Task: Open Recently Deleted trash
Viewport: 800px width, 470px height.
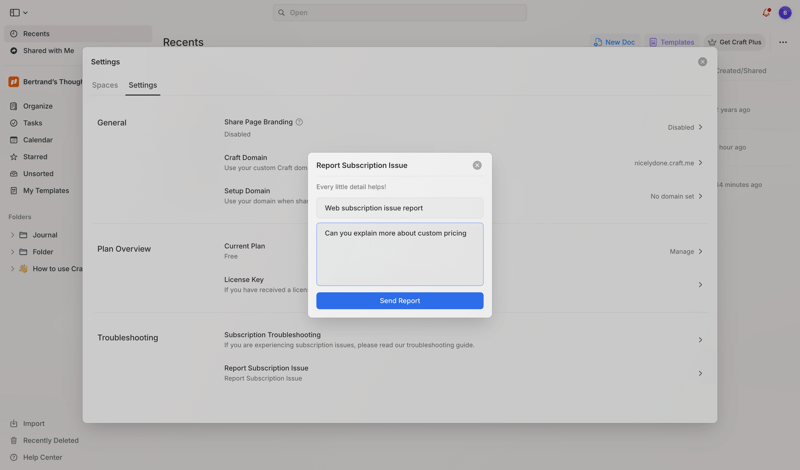Action: [x=50, y=440]
